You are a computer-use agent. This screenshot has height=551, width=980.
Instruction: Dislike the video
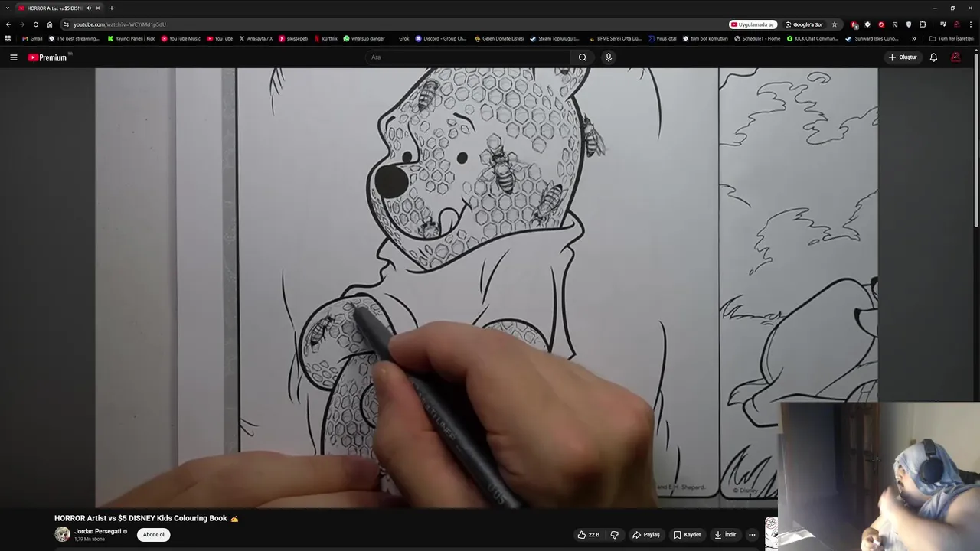click(x=614, y=535)
